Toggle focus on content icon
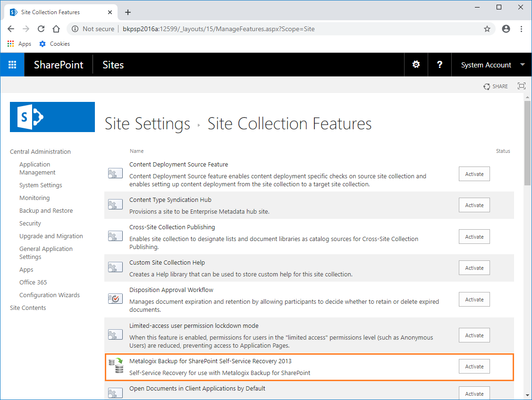 (x=522, y=86)
